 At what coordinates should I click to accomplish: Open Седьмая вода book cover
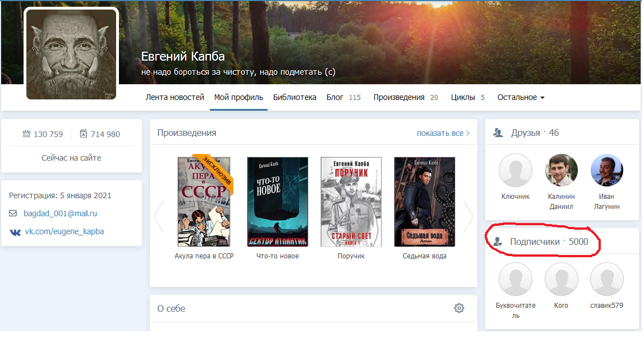[424, 202]
